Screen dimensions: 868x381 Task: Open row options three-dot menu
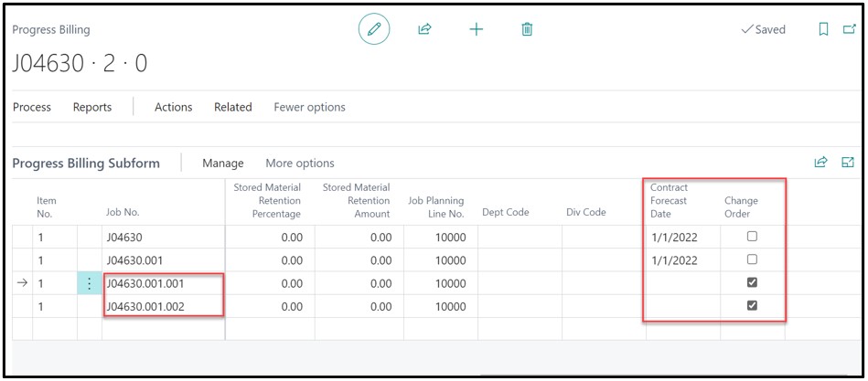89,284
